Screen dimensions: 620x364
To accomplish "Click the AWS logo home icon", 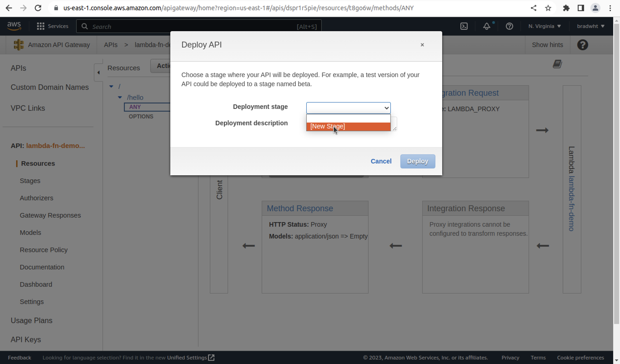I will [x=14, y=26].
